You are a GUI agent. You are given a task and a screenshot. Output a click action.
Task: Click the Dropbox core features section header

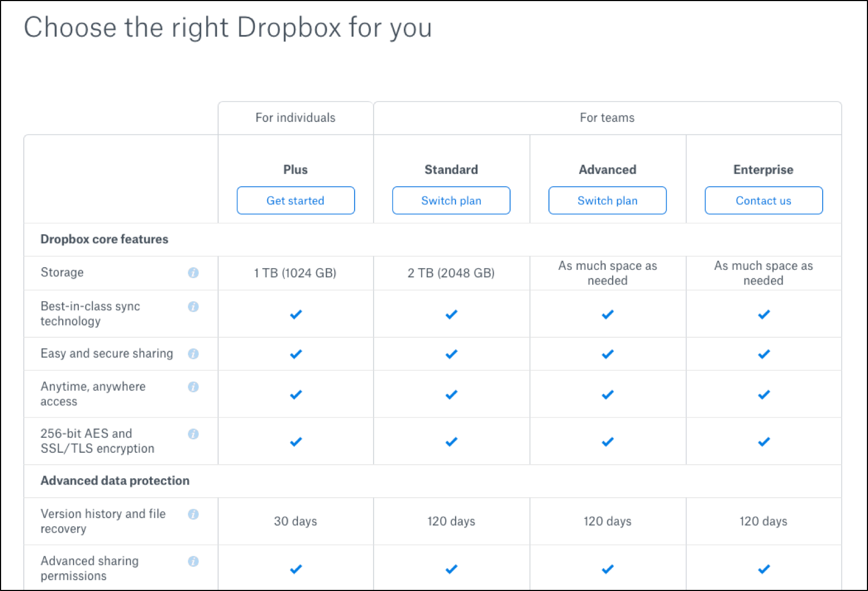[105, 239]
